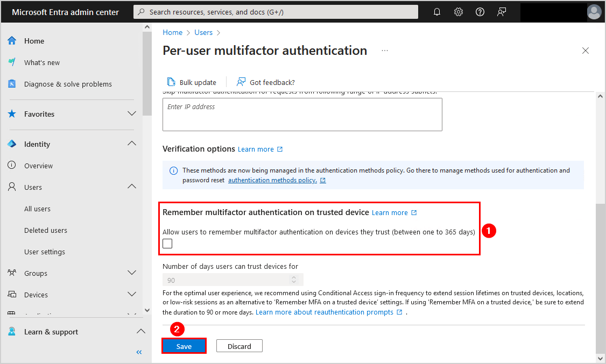Open the notifications bell icon

point(436,12)
